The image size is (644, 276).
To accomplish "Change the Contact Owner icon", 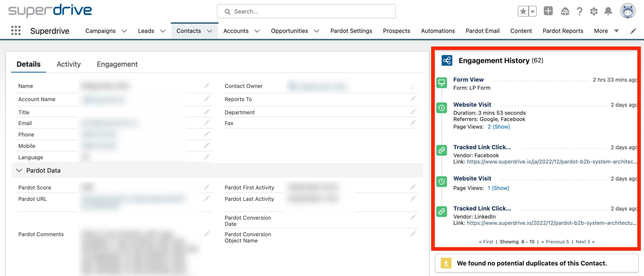I will point(413,87).
